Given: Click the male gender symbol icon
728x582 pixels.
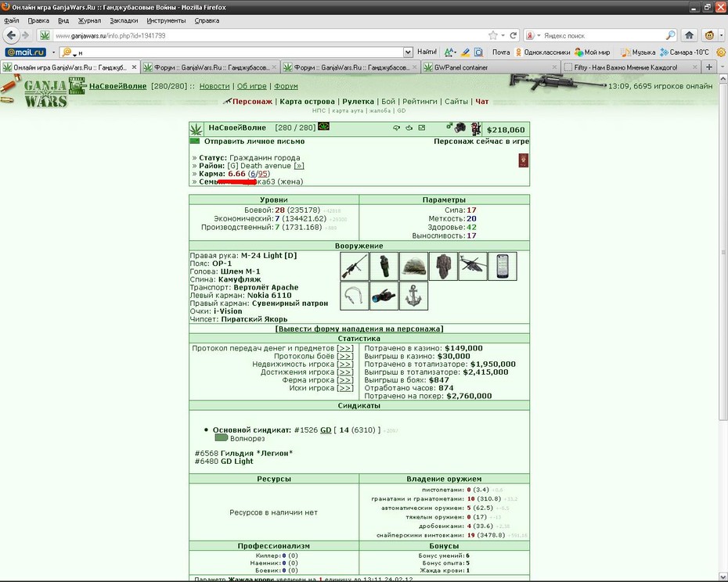Looking at the screenshot, I should click(x=449, y=126).
